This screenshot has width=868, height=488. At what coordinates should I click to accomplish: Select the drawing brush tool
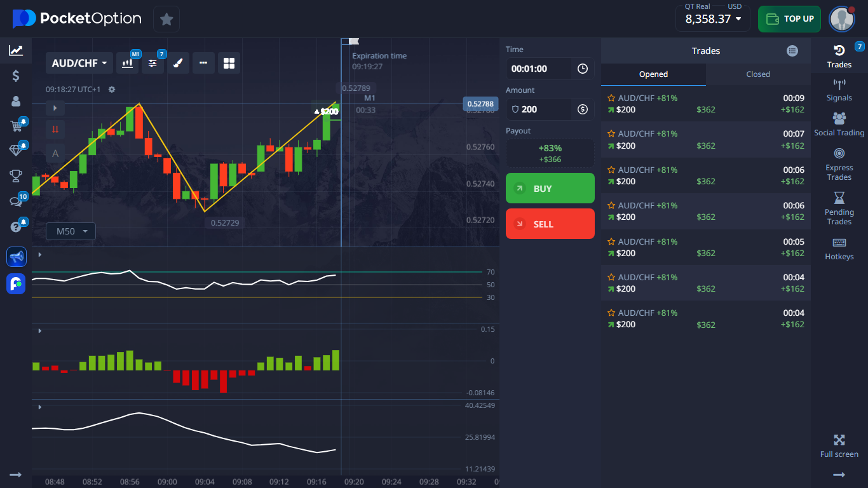coord(179,63)
